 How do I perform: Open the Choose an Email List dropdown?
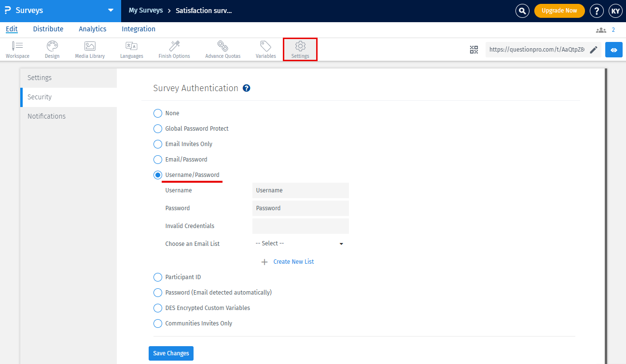tap(300, 243)
